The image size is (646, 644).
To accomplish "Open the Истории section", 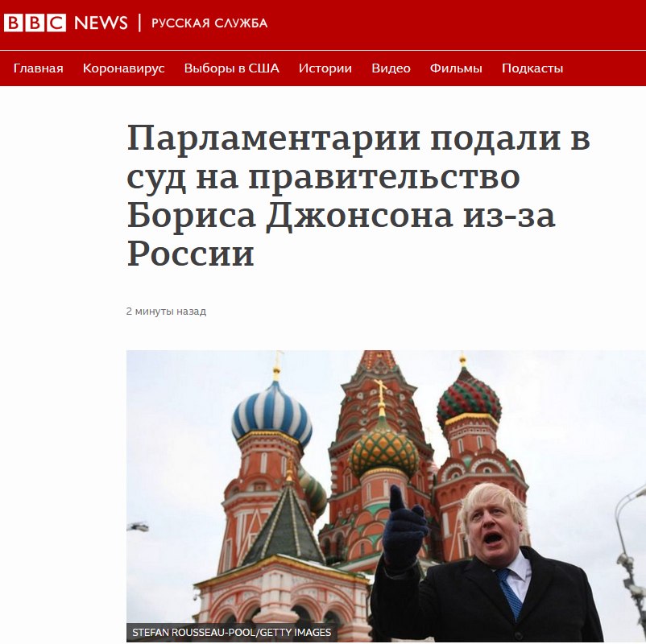I will (x=325, y=68).
